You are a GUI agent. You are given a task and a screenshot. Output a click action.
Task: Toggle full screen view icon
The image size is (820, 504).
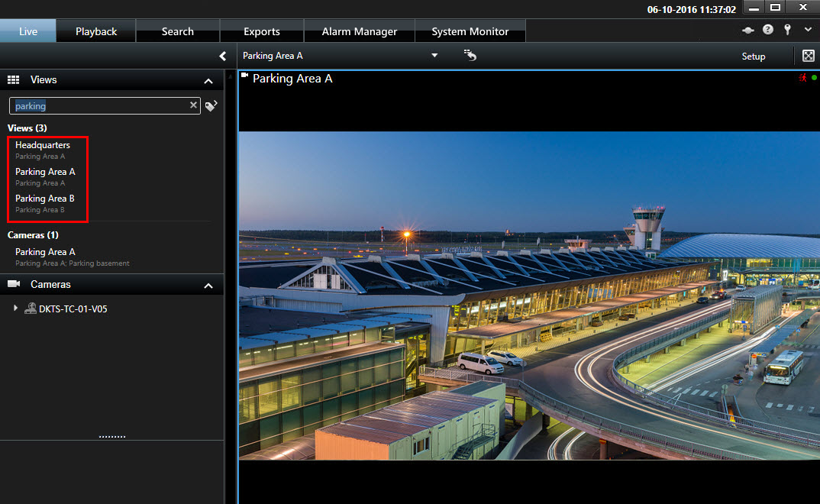pyautogui.click(x=809, y=56)
